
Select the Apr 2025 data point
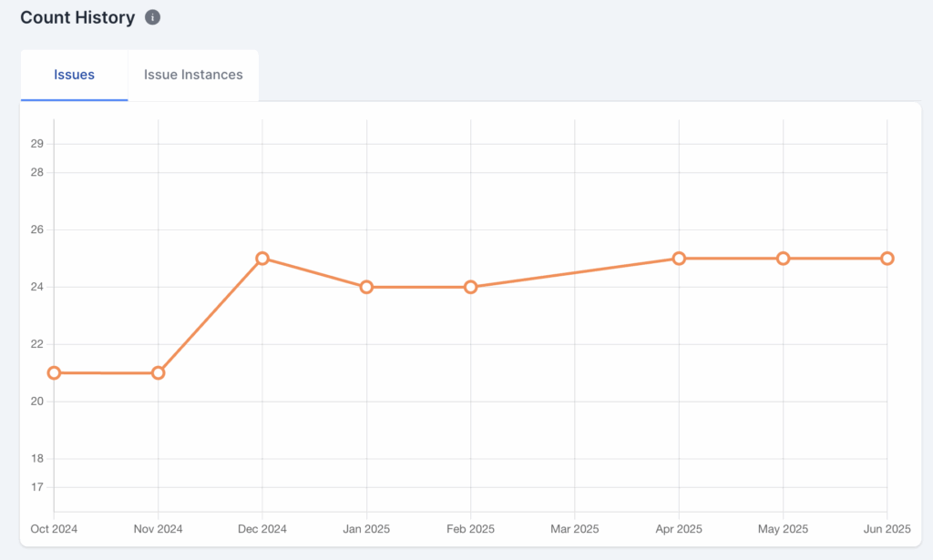coord(679,258)
